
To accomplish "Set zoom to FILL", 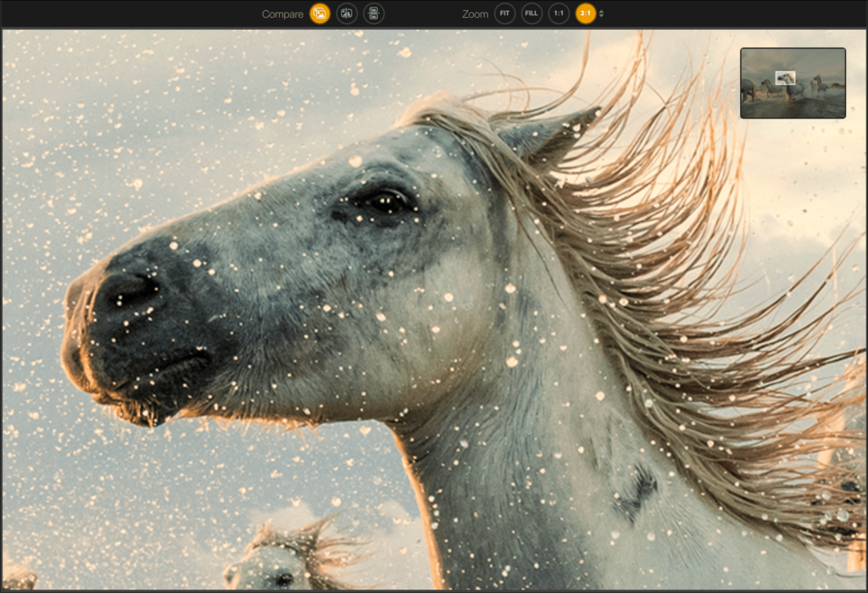I will [x=531, y=14].
